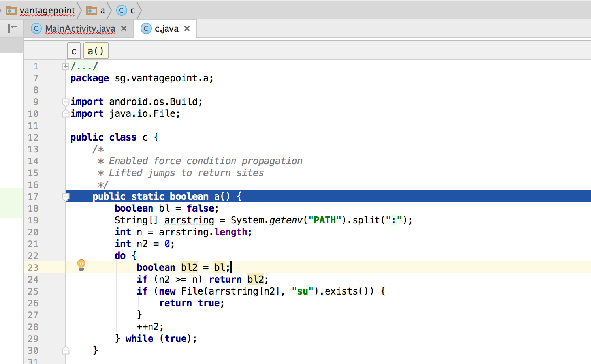Collapse the import block fold marker
Image resolution: width=591 pixels, height=364 pixels.
point(66,102)
